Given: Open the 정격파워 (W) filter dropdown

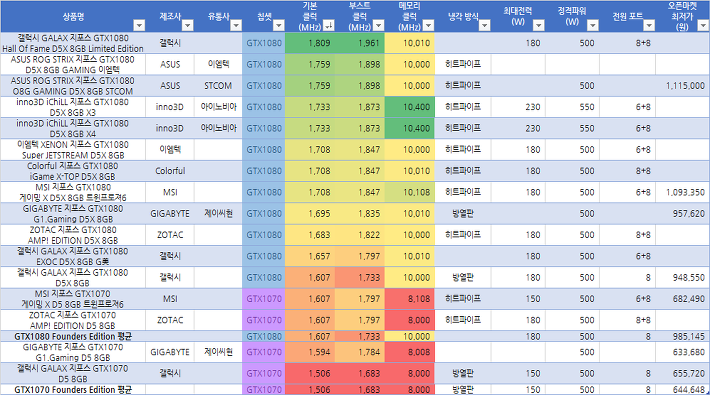Looking at the screenshot, I should click(593, 25).
